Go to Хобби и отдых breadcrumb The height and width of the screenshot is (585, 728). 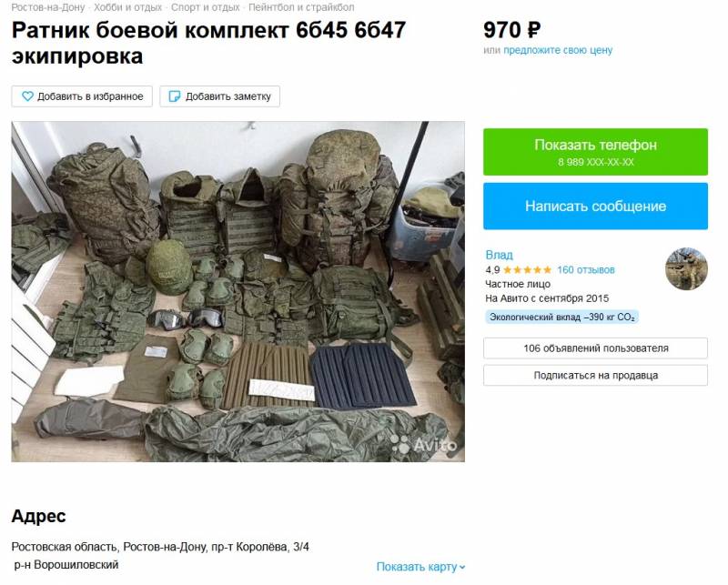(128, 7)
